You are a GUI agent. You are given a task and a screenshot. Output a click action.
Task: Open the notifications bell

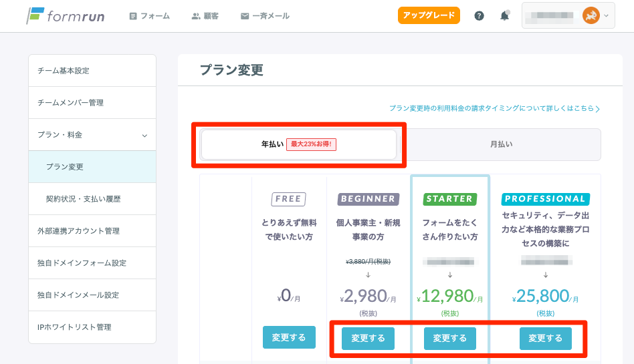click(x=504, y=15)
